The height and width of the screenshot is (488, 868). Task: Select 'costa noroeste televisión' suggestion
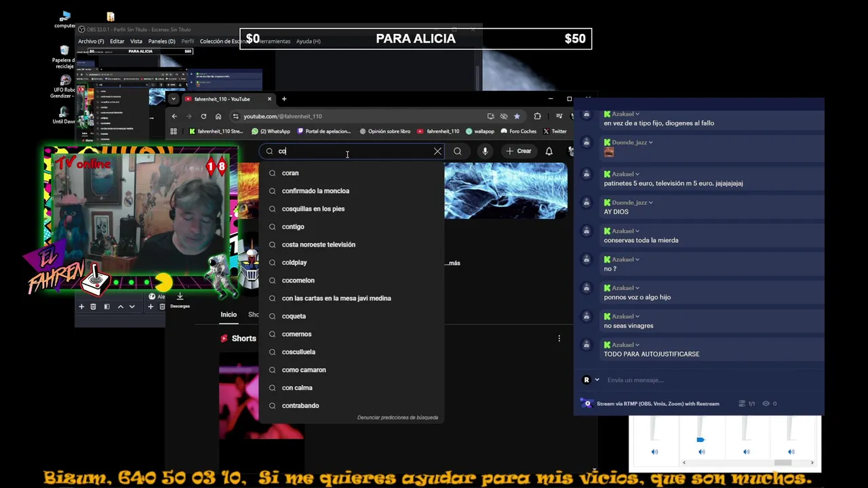click(351, 245)
